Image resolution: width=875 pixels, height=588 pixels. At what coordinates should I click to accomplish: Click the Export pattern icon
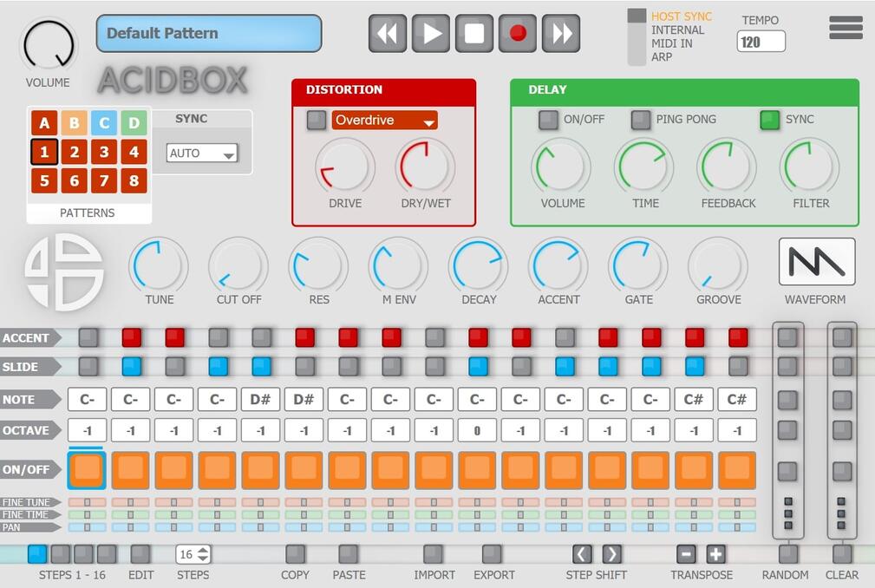[494, 555]
